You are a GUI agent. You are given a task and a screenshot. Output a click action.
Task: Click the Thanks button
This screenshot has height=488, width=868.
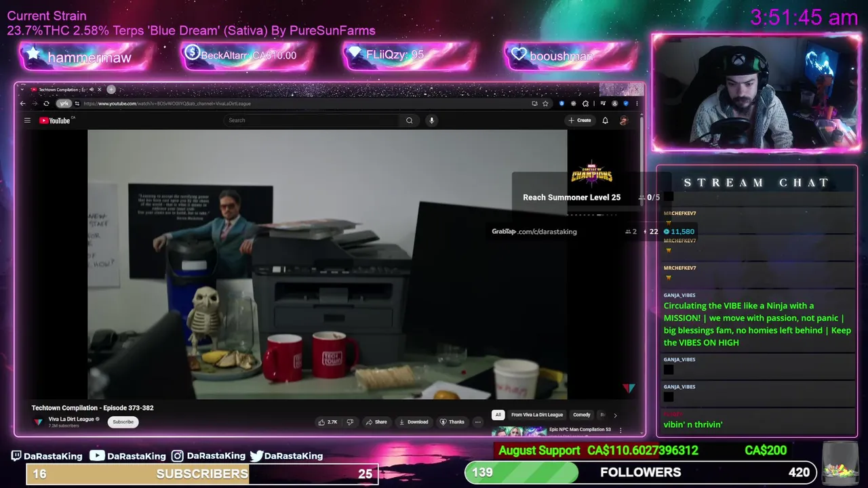[x=452, y=422]
